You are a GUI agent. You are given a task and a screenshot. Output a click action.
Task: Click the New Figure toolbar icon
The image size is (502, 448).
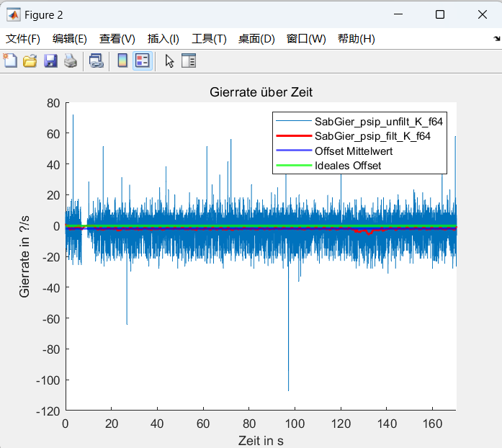tap(10, 61)
